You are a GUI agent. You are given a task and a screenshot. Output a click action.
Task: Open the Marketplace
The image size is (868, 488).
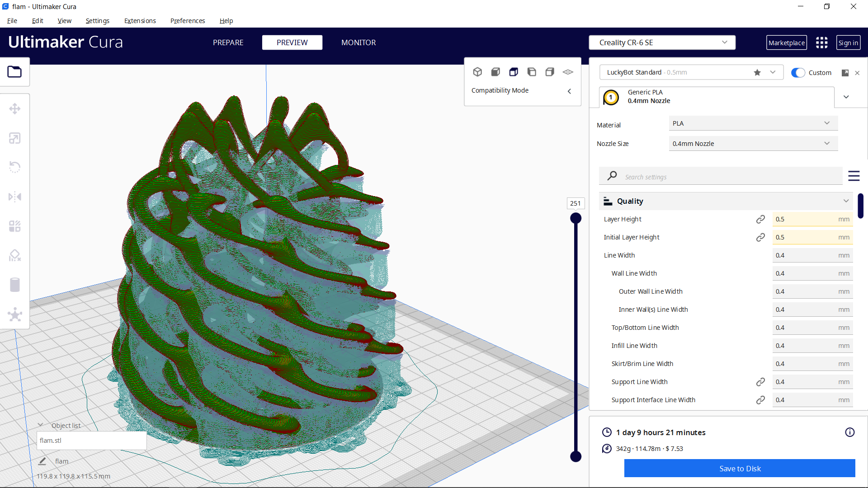click(787, 42)
